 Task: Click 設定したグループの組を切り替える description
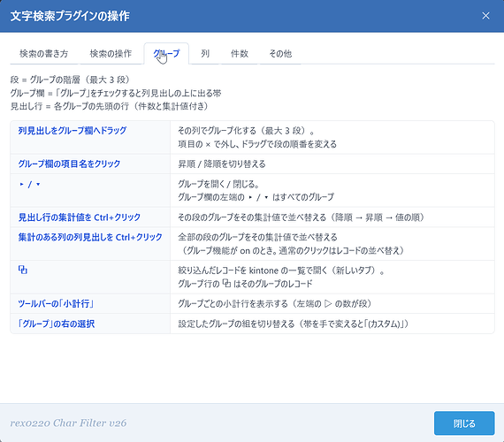coord(294,324)
